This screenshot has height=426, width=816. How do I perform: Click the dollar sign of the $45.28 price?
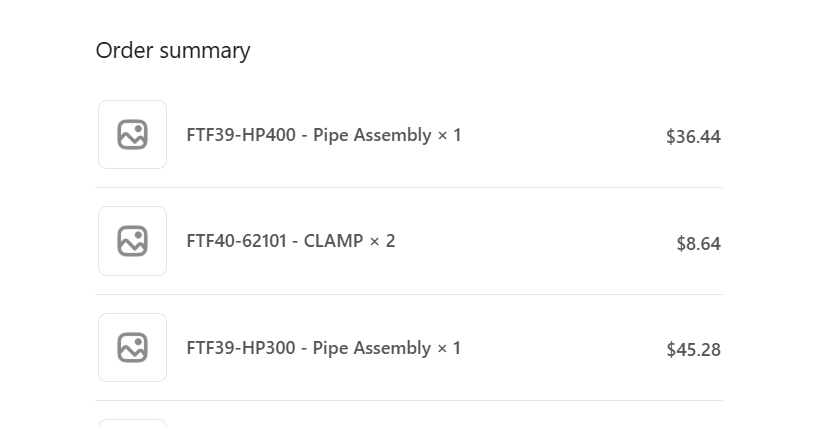coord(671,350)
